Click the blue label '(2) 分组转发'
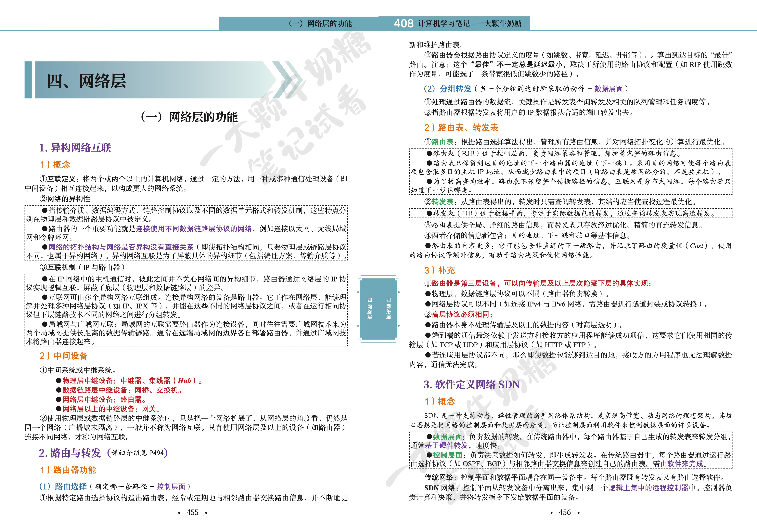Screen dimensions: 757x532 448,89
